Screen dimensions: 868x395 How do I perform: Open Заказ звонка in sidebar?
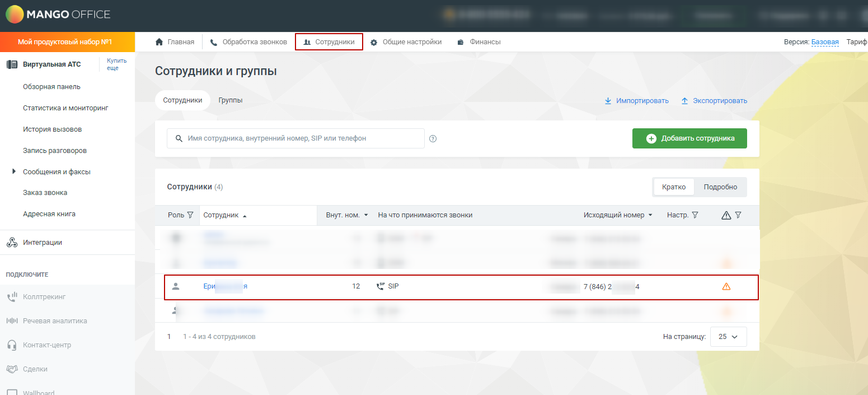click(45, 193)
